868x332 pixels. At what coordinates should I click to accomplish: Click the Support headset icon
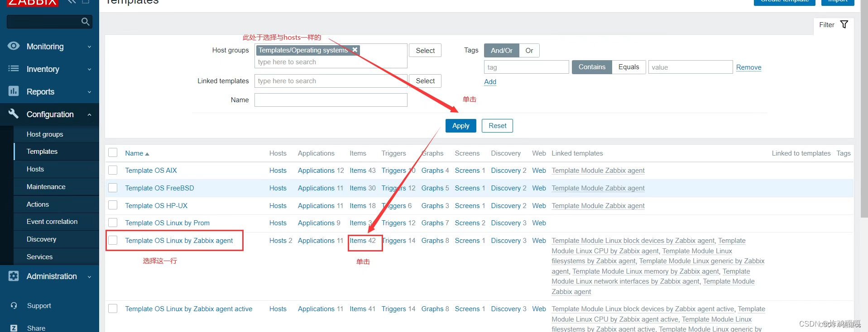(x=14, y=306)
